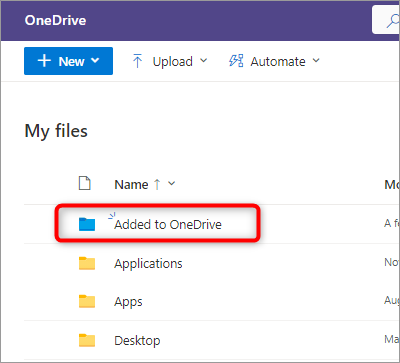Click inside the search input box
This screenshot has height=363, width=400.
(x=386, y=19)
